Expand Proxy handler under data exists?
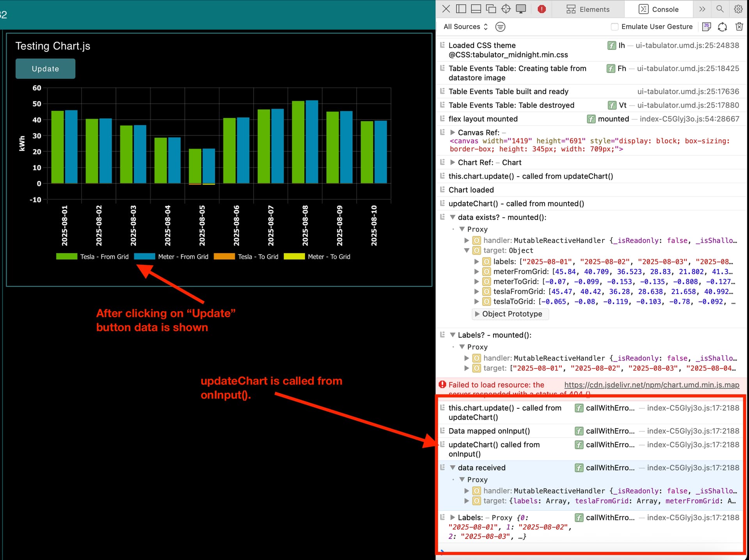The image size is (749, 560). [x=467, y=240]
